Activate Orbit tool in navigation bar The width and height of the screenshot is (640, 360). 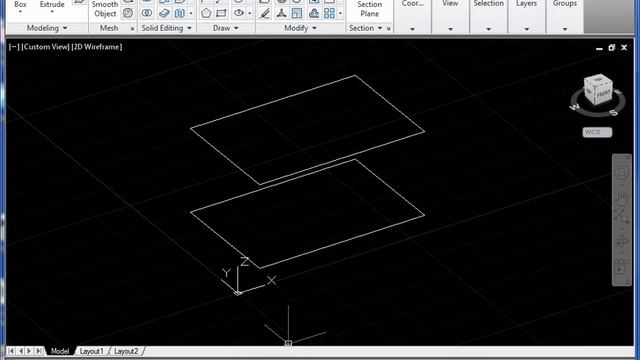pos(622,241)
